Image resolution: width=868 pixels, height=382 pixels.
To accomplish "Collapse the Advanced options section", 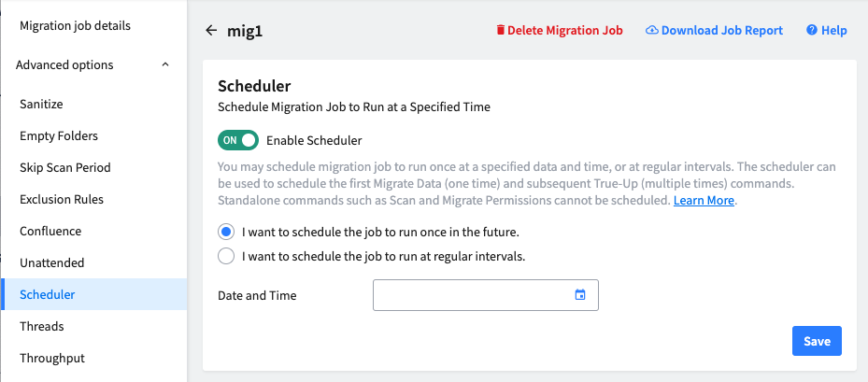I will (x=165, y=64).
